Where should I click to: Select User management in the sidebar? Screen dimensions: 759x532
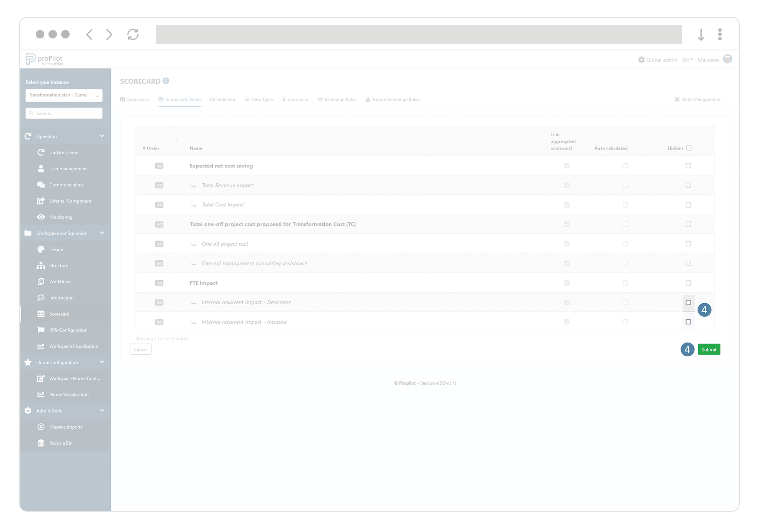tap(67, 168)
